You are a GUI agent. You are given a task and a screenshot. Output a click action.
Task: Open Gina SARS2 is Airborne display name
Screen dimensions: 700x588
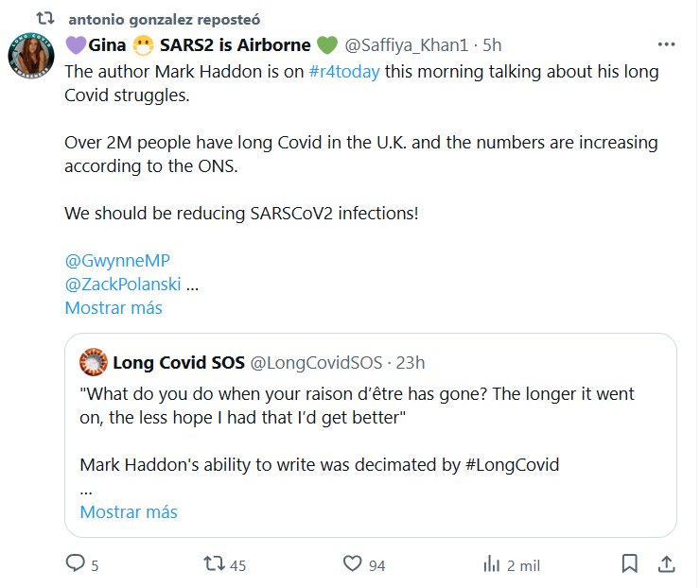[201, 44]
